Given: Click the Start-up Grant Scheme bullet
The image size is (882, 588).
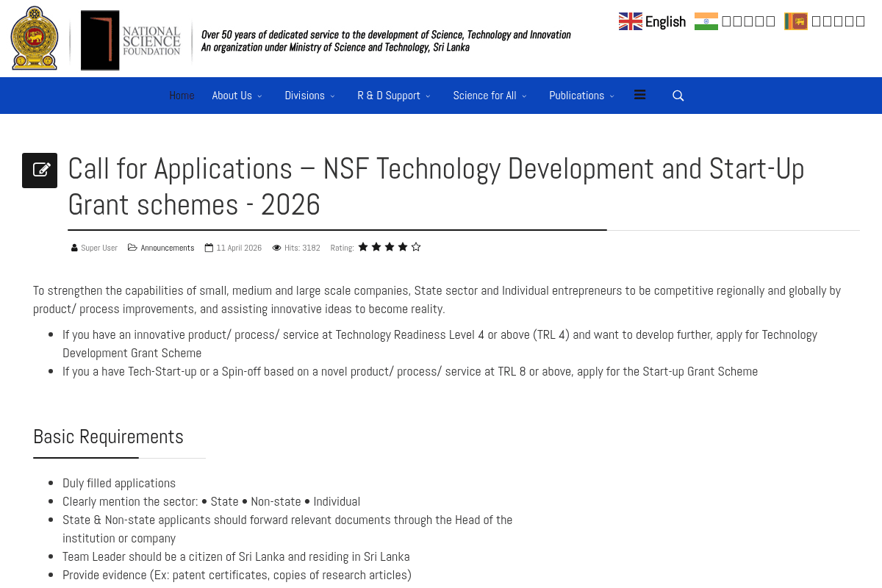Looking at the screenshot, I should 410,371.
